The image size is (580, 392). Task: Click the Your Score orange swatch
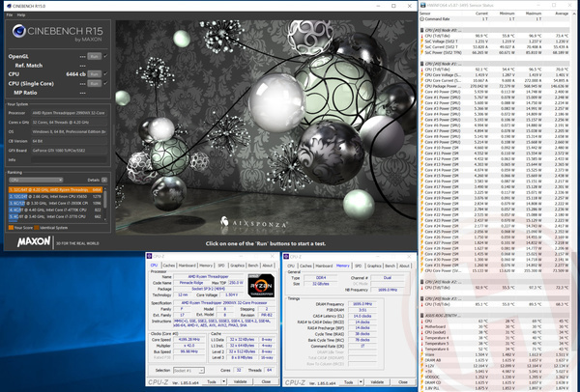[11, 228]
